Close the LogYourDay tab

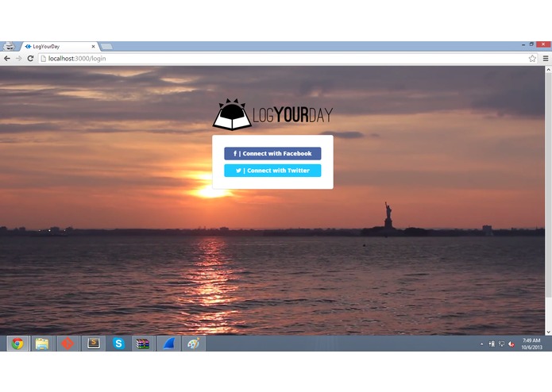tap(93, 46)
